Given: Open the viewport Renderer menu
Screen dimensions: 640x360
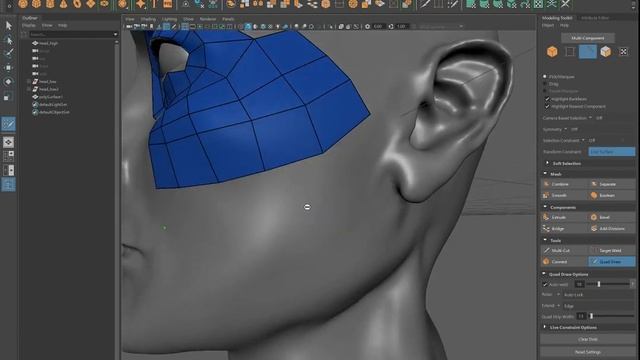Looking at the screenshot, I should pyautogui.click(x=208, y=19).
